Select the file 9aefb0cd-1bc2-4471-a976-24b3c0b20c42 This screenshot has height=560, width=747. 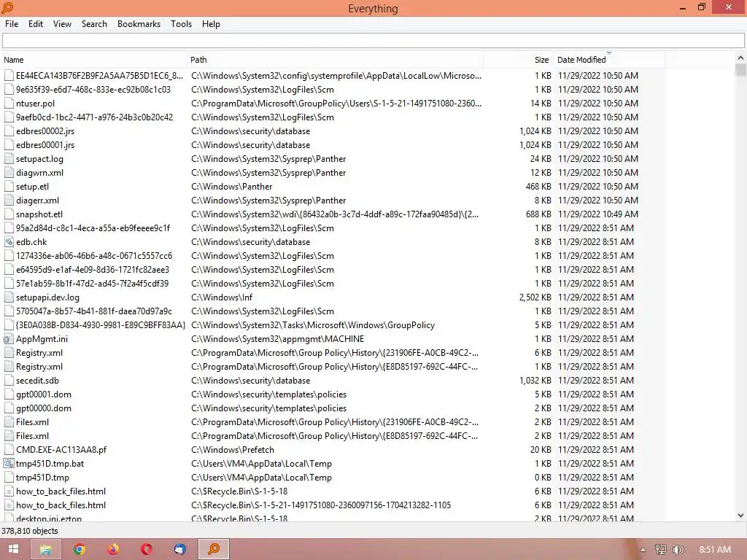click(94, 117)
